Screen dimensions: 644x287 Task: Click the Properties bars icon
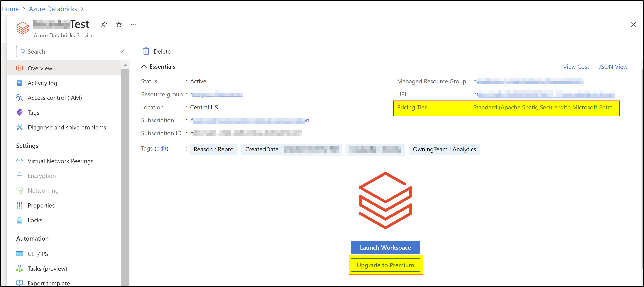20,205
